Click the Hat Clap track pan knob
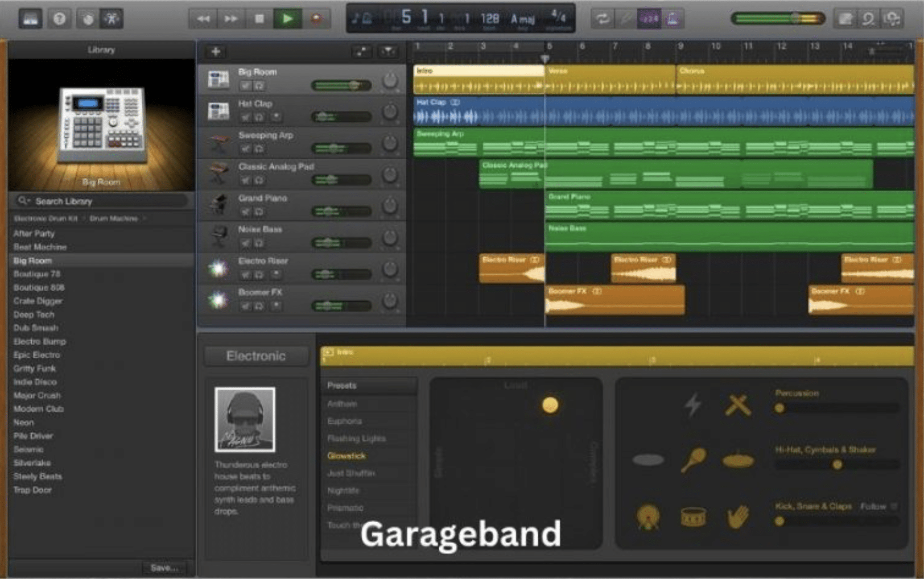 [390, 111]
